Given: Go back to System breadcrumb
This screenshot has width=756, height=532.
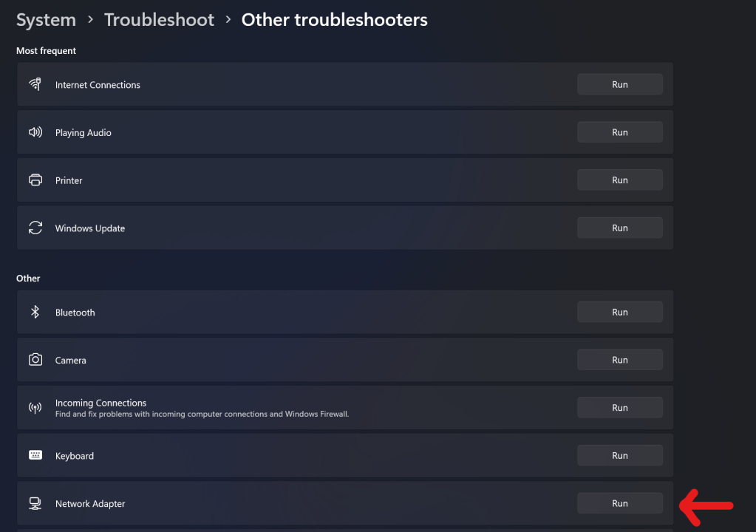Looking at the screenshot, I should point(46,20).
